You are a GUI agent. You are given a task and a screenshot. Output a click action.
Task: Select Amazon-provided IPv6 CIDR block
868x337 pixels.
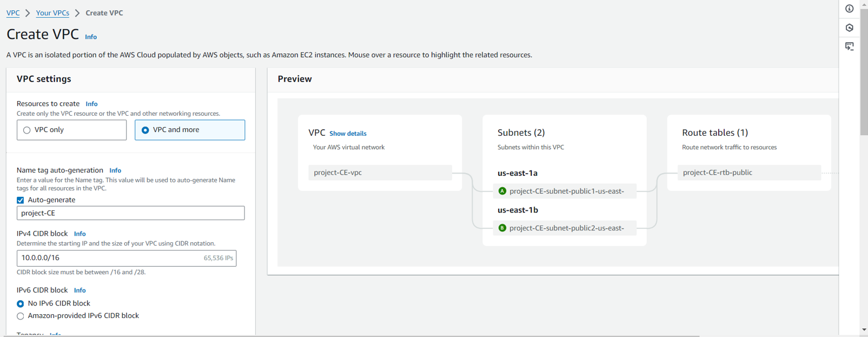coord(21,316)
